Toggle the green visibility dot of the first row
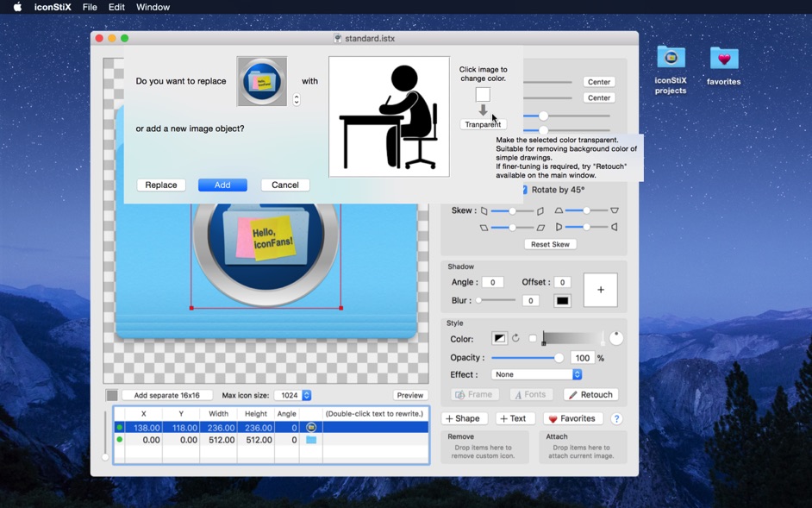This screenshot has width=812, height=508. (120, 427)
